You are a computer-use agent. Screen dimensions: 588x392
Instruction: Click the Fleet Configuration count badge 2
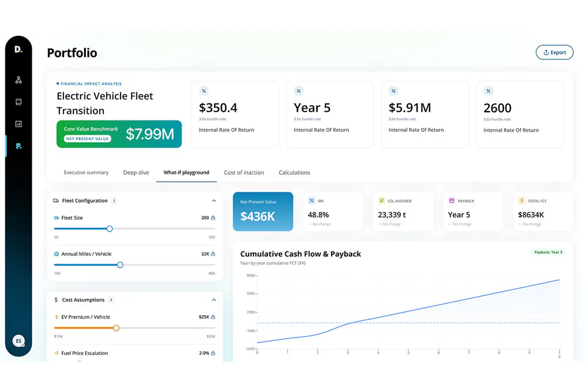click(114, 201)
